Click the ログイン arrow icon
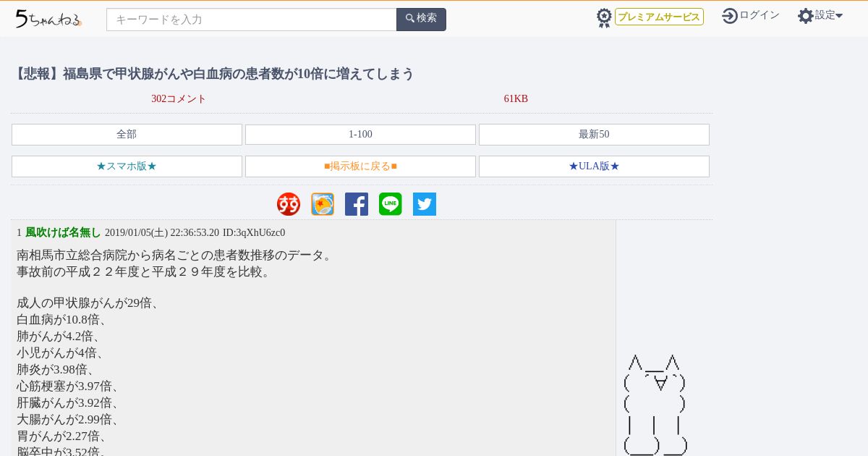The image size is (868, 456). pyautogui.click(x=730, y=16)
